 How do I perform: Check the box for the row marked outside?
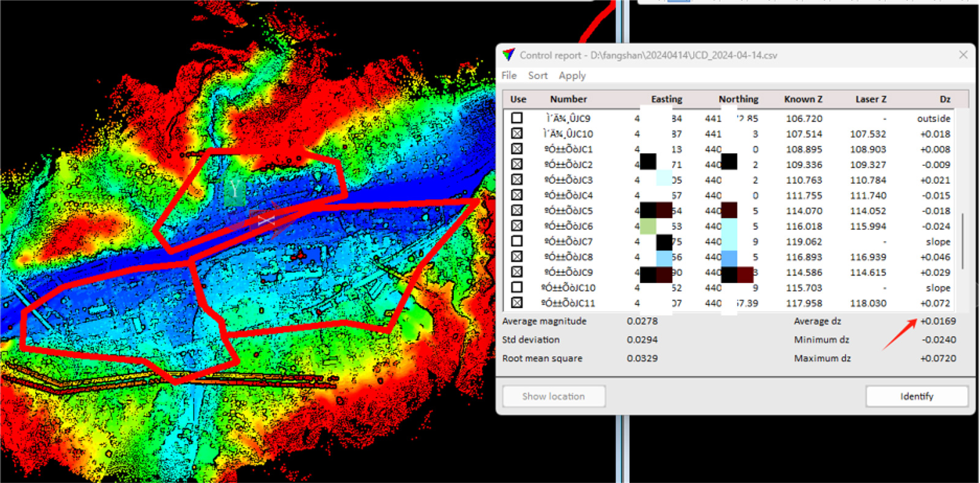517,118
